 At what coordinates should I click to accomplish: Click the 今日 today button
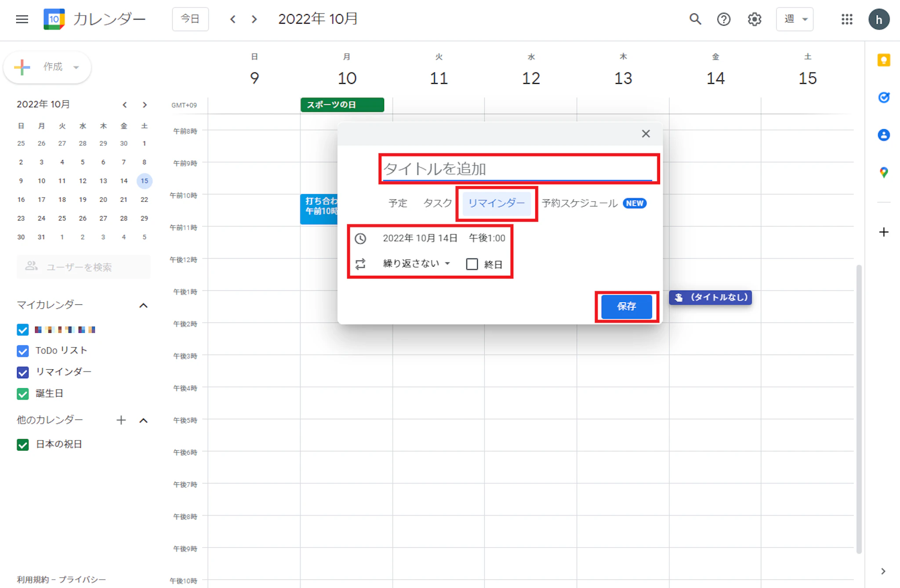[x=190, y=19]
